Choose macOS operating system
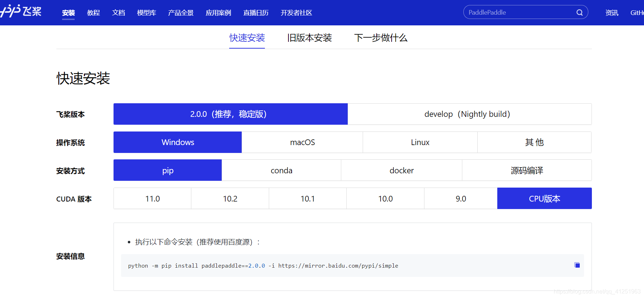Viewport: 644px width, 298px height. click(x=302, y=142)
